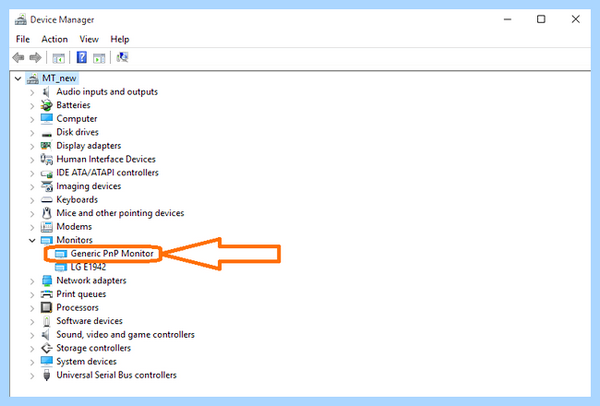Expand the Imaging devices chevron
Screen dimensions: 600x406
32,187
